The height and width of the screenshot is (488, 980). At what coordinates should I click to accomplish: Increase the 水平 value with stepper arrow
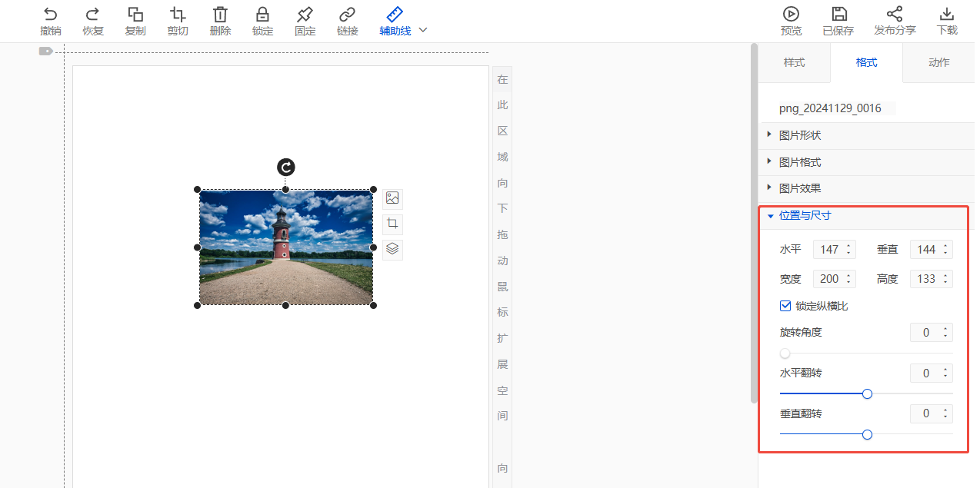[x=848, y=245]
